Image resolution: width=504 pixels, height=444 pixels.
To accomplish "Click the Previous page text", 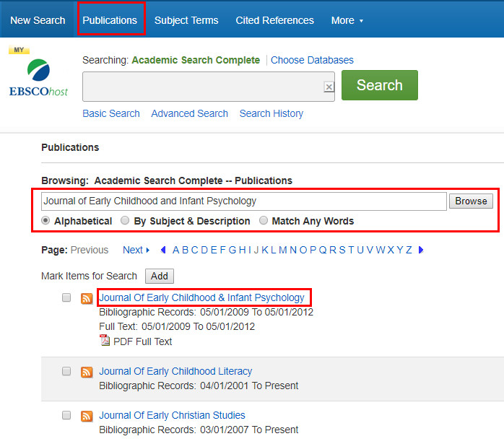I will coord(90,250).
